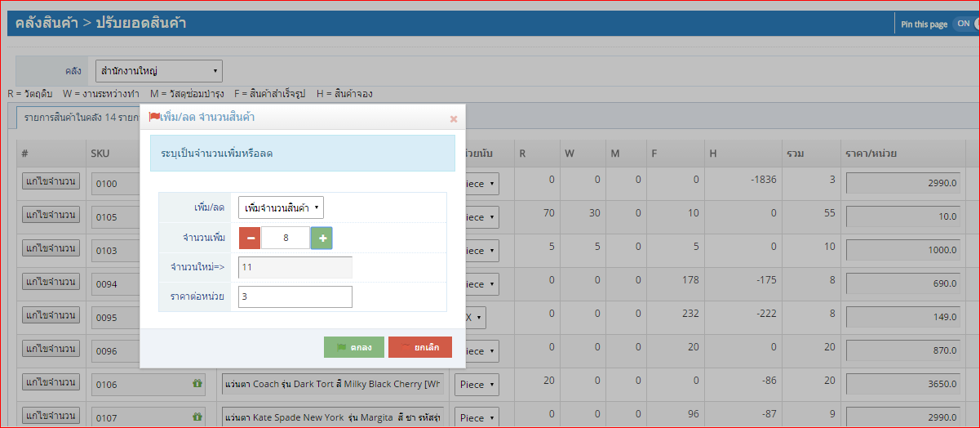Click the price field showing 690.0
The image size is (980, 428).
(904, 284)
